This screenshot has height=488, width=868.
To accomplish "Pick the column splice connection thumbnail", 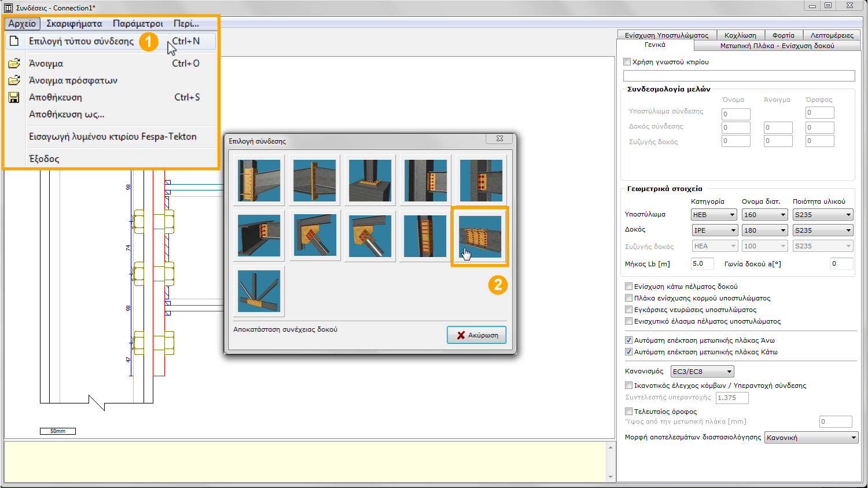I will point(425,236).
